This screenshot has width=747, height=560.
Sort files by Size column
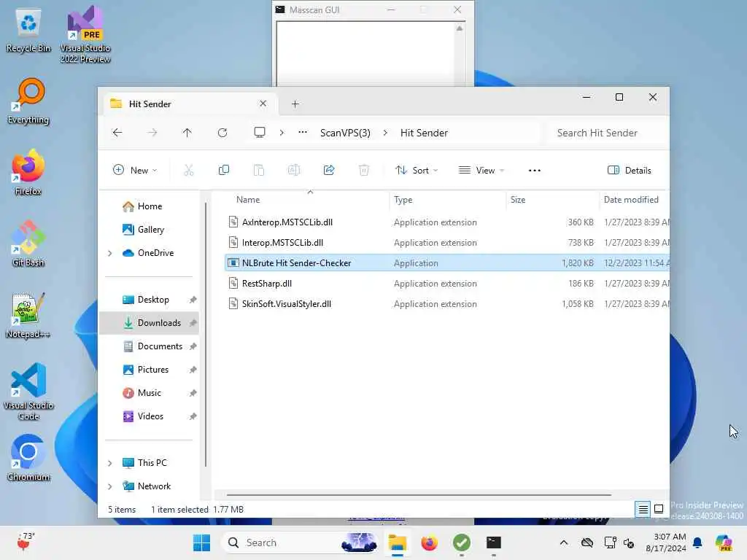click(553, 200)
